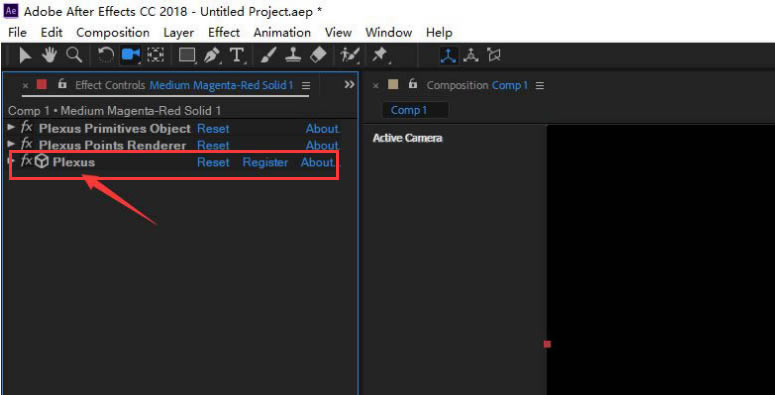Click the red layer anchor point in viewer
The height and width of the screenshot is (395, 775).
point(547,344)
